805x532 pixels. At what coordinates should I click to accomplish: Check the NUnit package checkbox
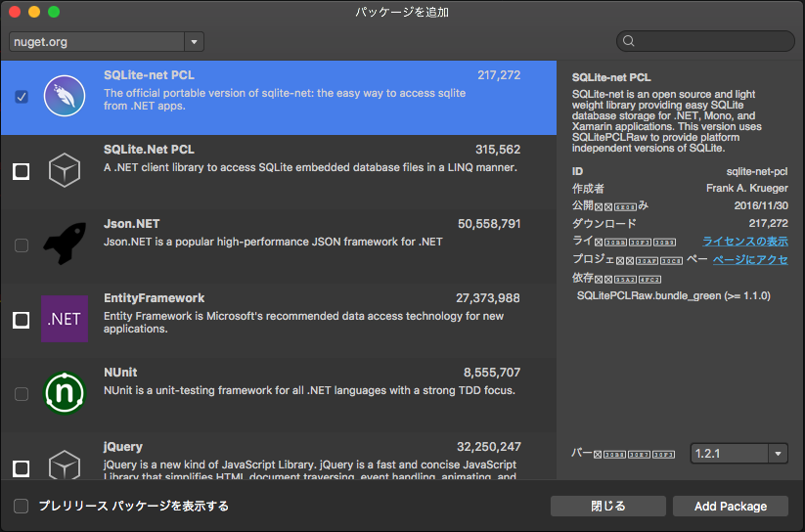click(22, 394)
